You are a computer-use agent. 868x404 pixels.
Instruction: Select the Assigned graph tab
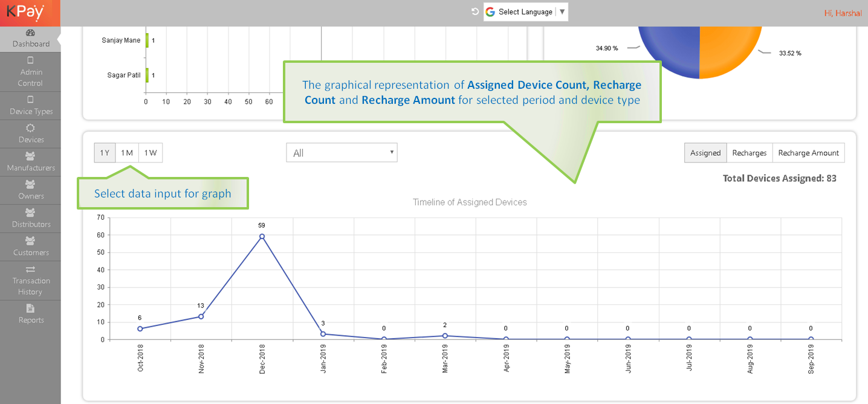[x=705, y=153]
